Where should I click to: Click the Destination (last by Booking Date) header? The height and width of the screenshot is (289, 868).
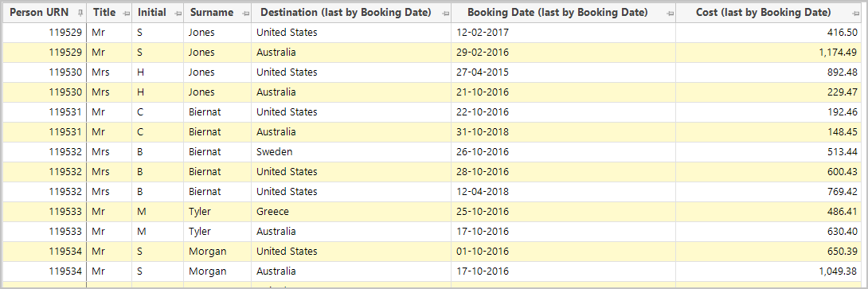coord(346,12)
